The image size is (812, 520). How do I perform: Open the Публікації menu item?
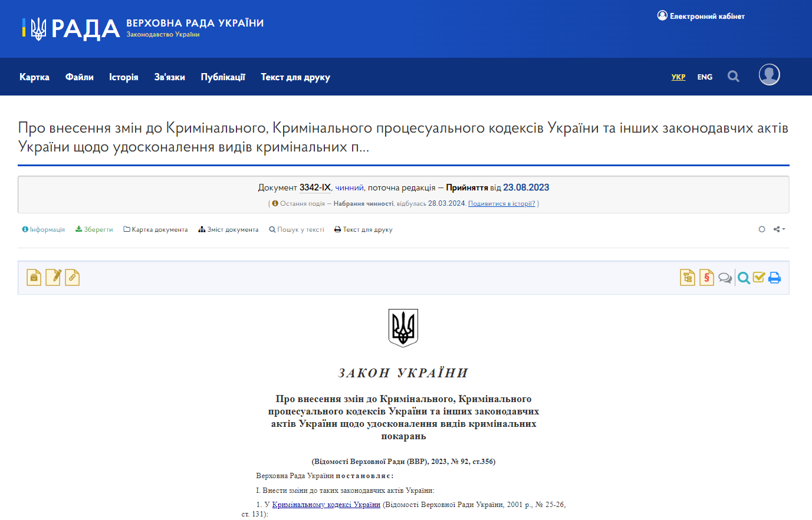click(x=223, y=77)
